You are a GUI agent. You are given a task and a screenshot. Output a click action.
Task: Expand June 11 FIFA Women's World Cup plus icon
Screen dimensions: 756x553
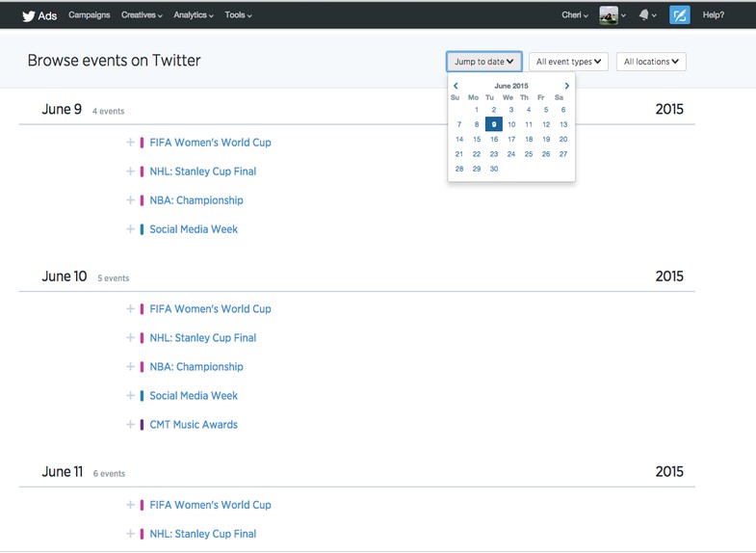(130, 505)
